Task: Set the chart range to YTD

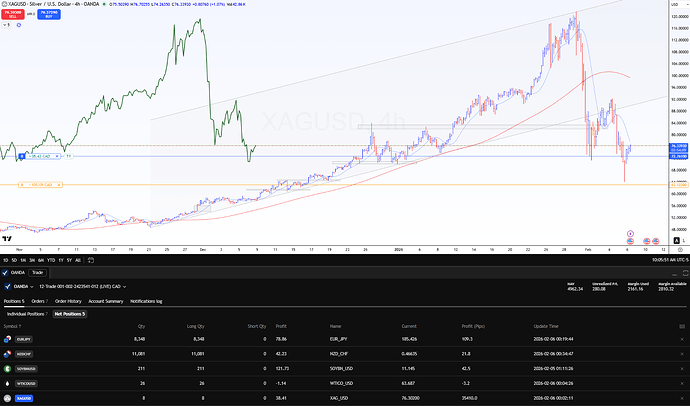Action: tap(51, 260)
